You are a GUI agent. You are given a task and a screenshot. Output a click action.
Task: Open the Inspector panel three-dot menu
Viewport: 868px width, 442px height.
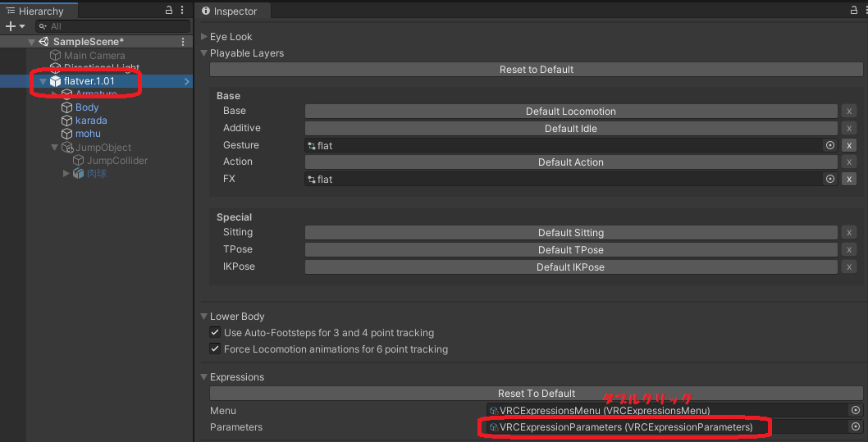(x=865, y=10)
